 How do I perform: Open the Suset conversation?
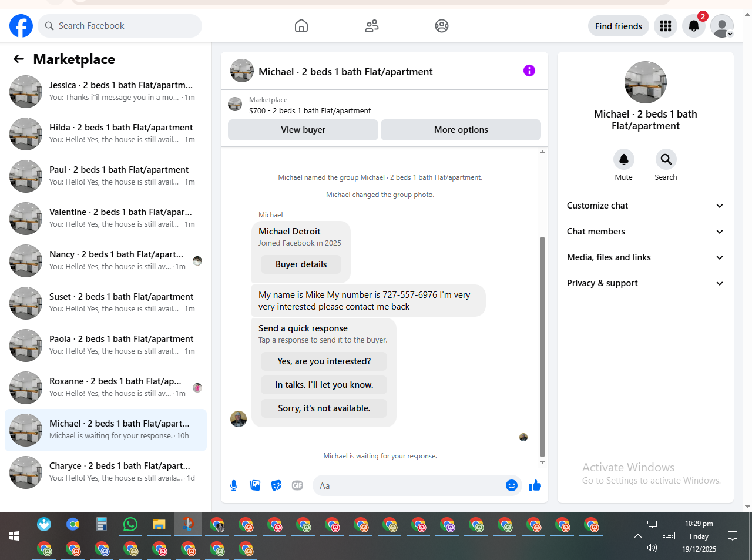coord(106,303)
